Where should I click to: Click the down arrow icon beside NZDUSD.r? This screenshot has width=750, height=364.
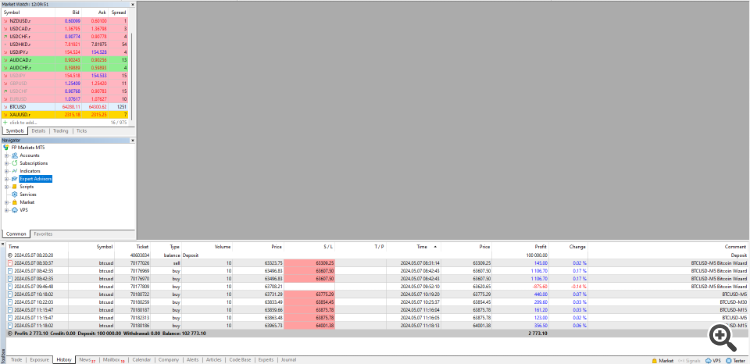click(x=6, y=21)
